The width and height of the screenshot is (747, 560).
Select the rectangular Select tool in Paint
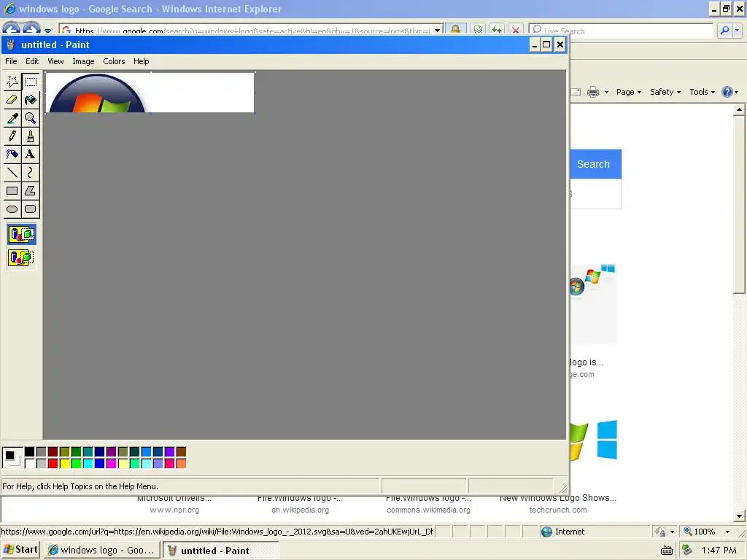tap(31, 82)
